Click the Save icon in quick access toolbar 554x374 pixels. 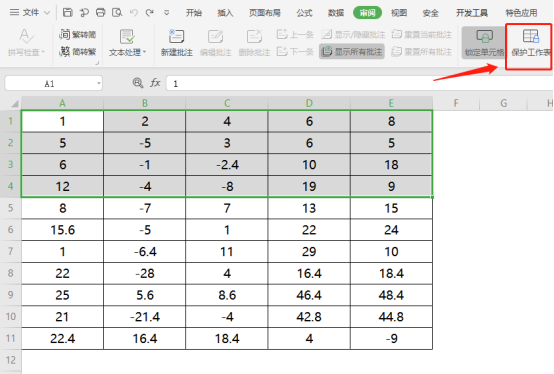tap(67, 13)
